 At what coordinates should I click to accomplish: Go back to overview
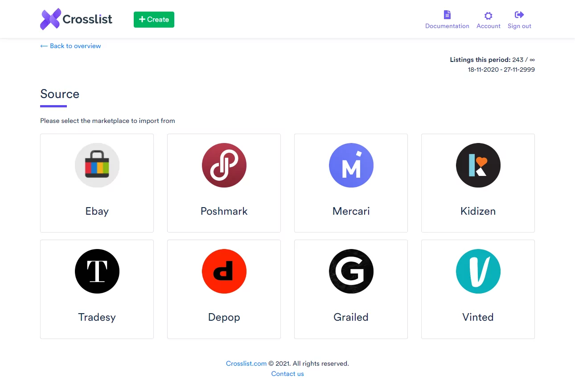70,46
